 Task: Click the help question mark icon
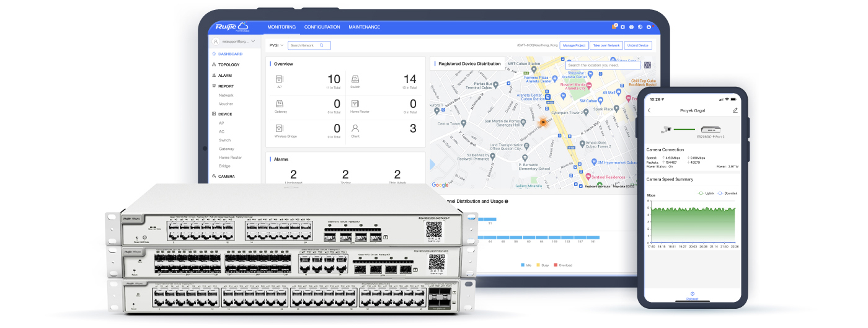(631, 27)
